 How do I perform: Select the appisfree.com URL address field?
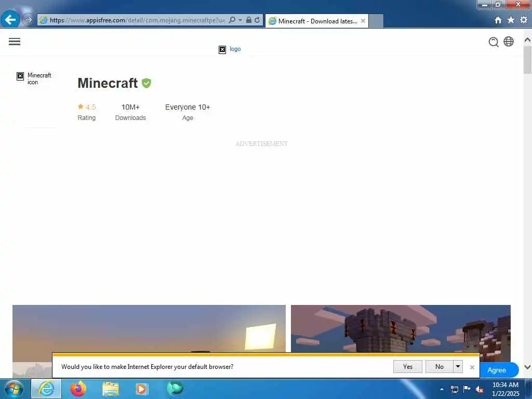[137, 20]
